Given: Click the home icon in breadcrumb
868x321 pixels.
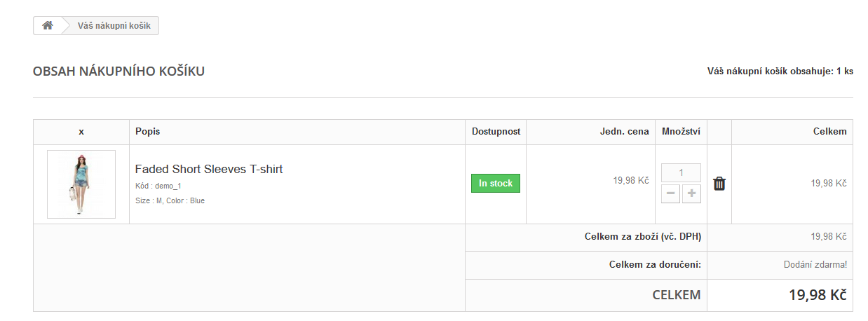Looking at the screenshot, I should (48, 26).
